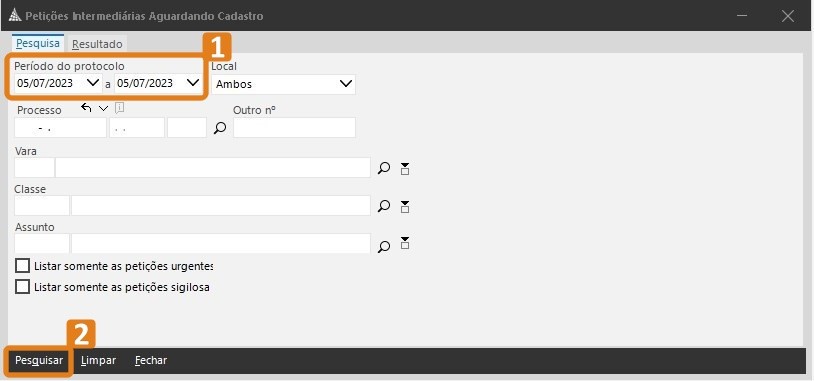
Task: Click the magnifier icon next to Processo
Action: coord(220,128)
